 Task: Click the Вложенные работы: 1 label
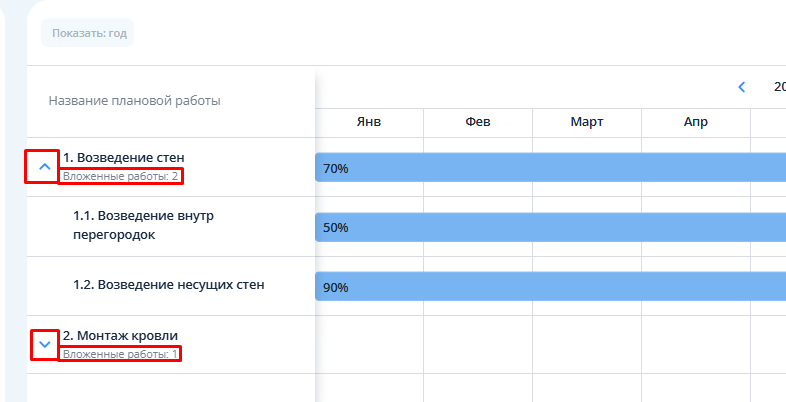click(120, 354)
